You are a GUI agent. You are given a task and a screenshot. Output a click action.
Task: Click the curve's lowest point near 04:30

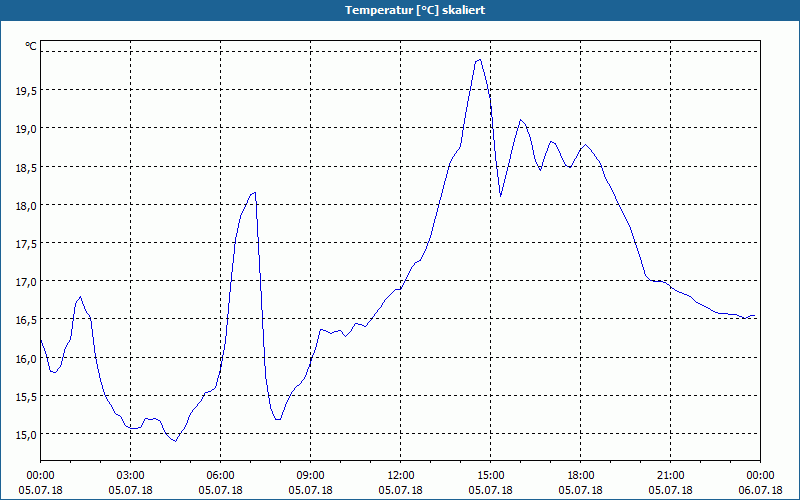pyautogui.click(x=176, y=441)
